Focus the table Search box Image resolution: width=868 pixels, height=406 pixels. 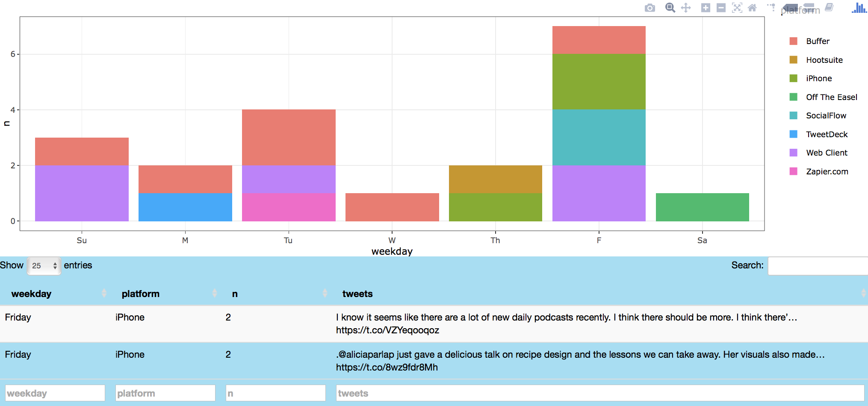pyautogui.click(x=818, y=265)
